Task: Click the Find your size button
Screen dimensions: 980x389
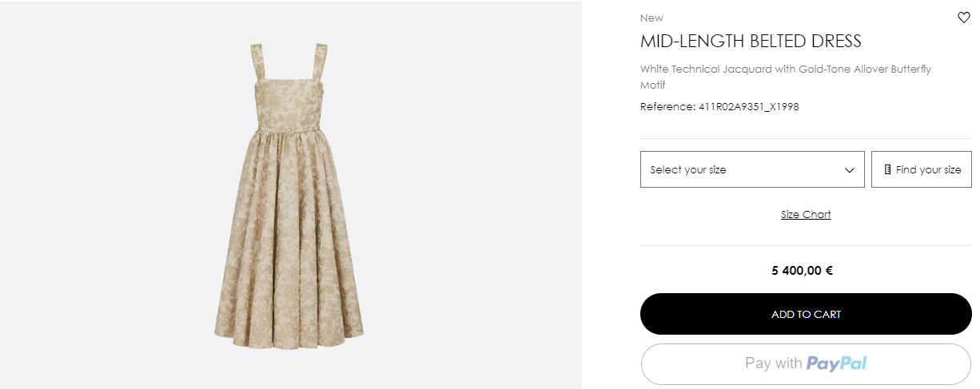Action: click(x=921, y=169)
